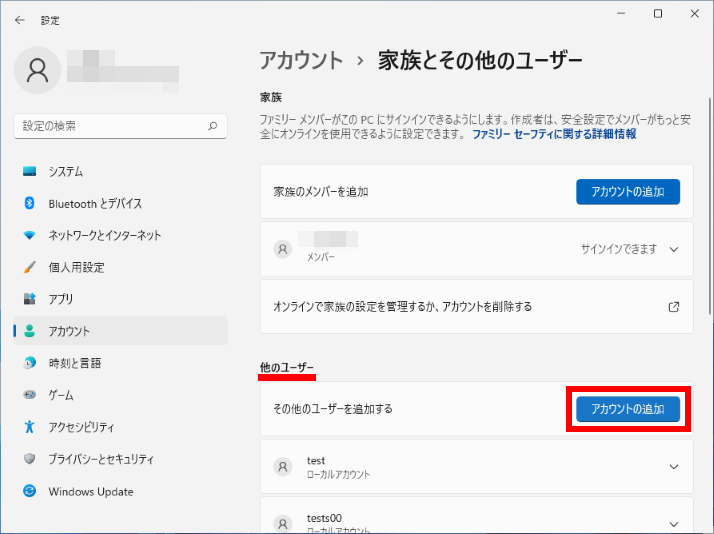Click the ゲーム controller icon
Screen dimensions: 714x534
pyautogui.click(x=30, y=395)
